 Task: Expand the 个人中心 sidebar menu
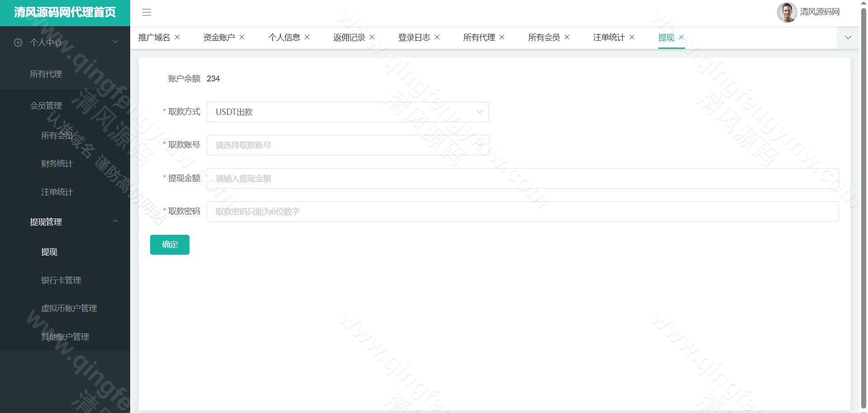65,42
